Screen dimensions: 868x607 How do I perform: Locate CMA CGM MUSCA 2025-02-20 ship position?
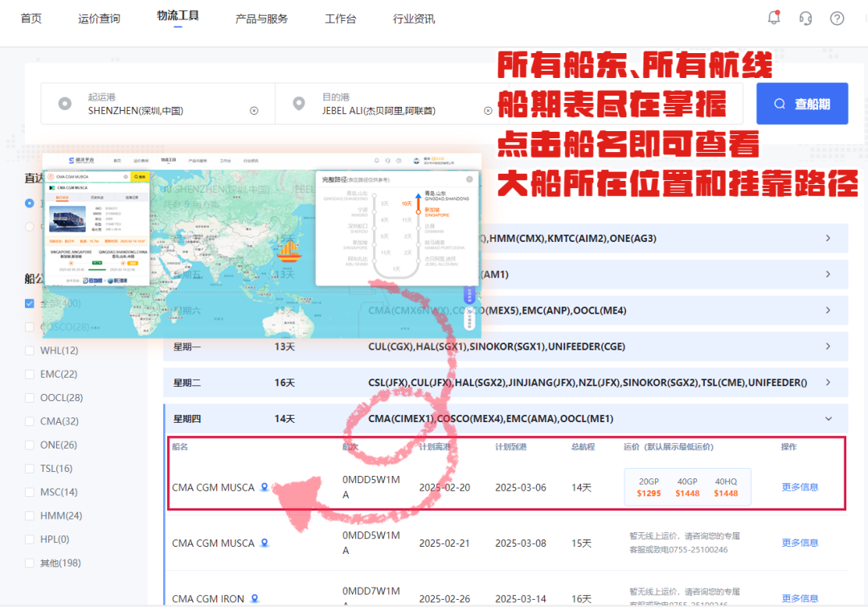[x=264, y=487]
